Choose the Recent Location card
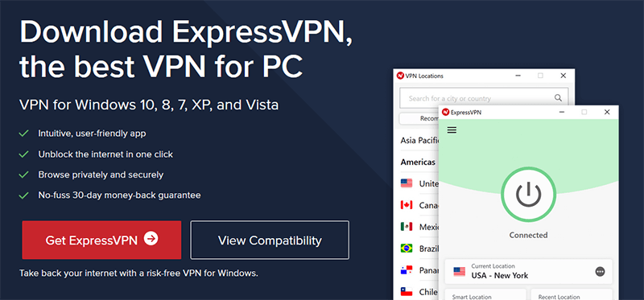The height and width of the screenshot is (300, 644). 572,294
